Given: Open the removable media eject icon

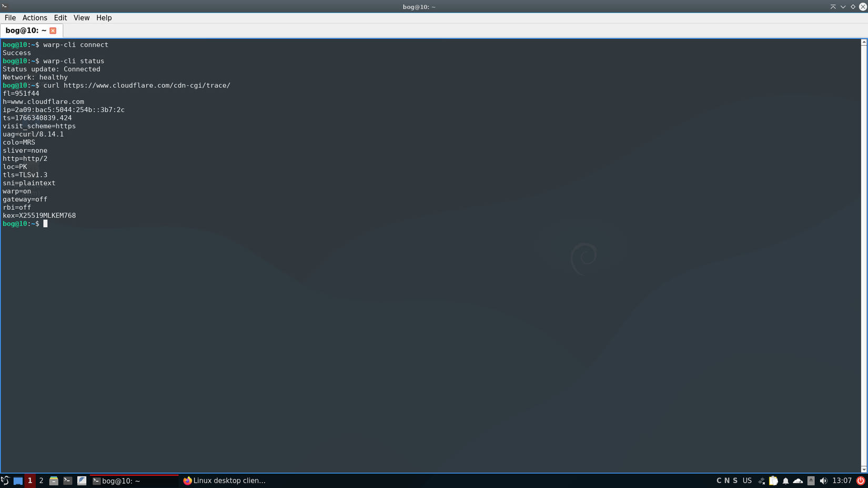Looking at the screenshot, I should point(811,481).
